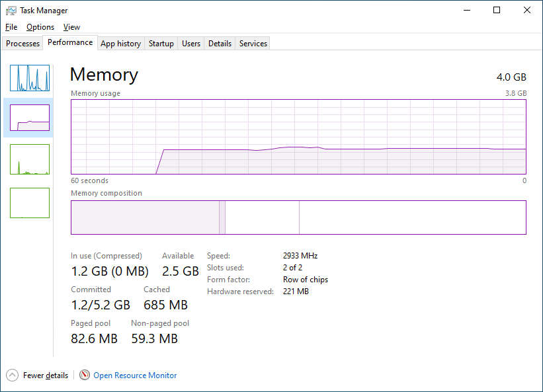Click the Memory usage graph area
The width and height of the screenshot is (543, 392).
[298, 137]
